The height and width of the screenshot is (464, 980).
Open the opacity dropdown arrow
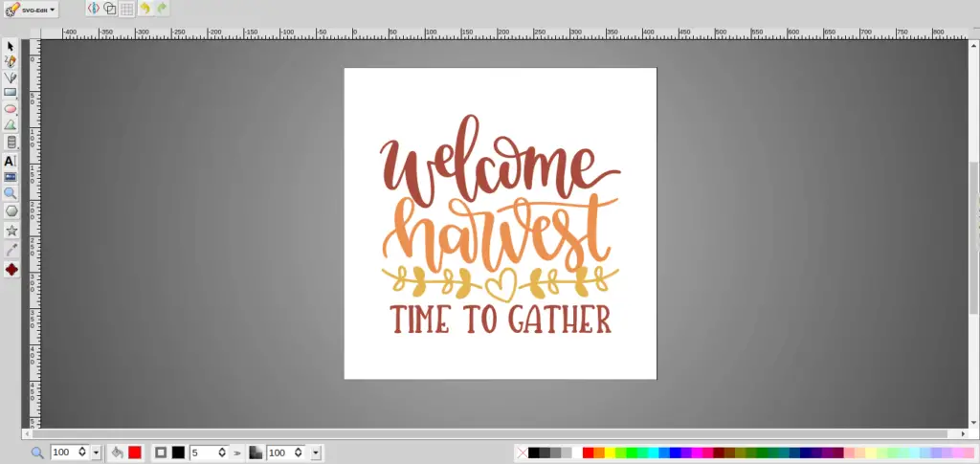(x=316, y=453)
